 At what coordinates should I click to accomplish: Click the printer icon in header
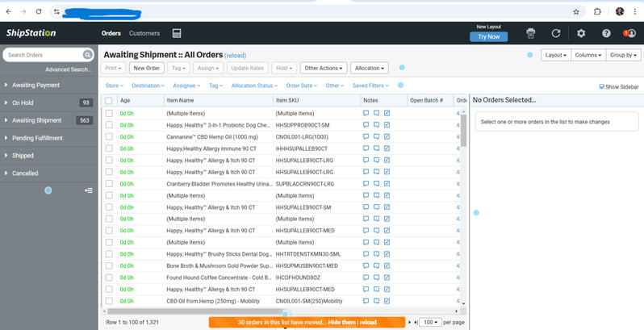(x=531, y=33)
